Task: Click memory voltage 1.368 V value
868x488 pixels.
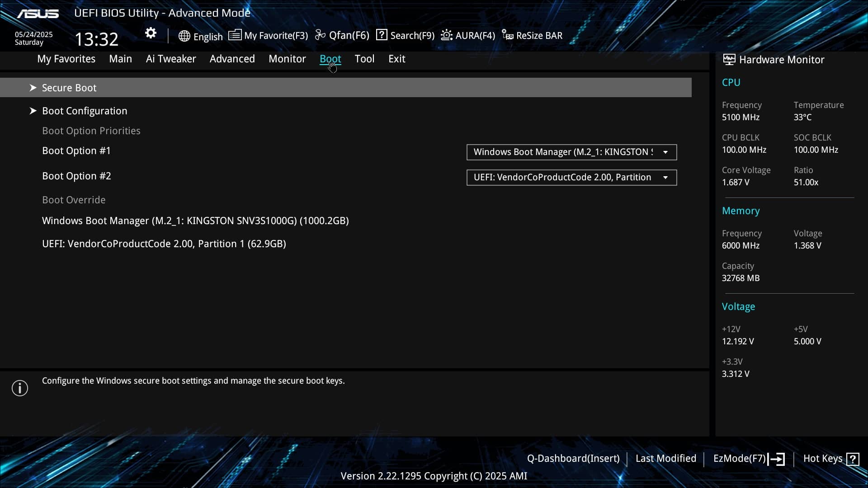Action: [807, 245]
